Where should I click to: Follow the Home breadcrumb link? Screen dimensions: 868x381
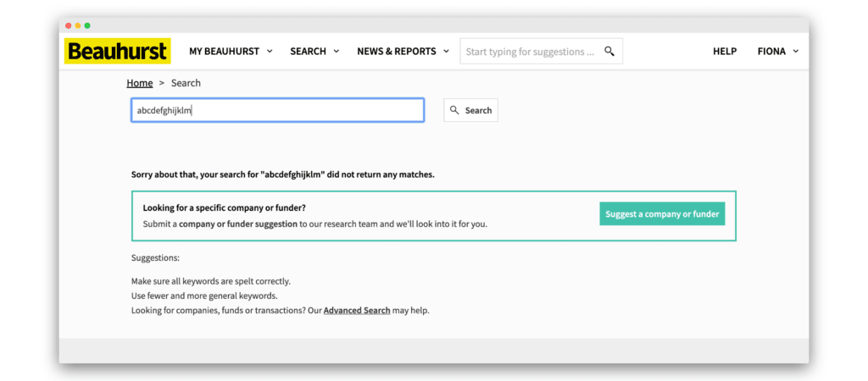[x=140, y=83]
